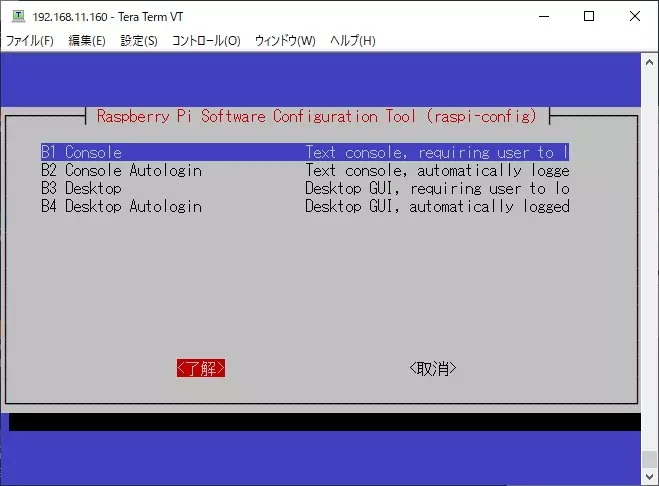Viewport: 659px width, 486px height.
Task: Minimize the Tera Term window
Action: 544,16
